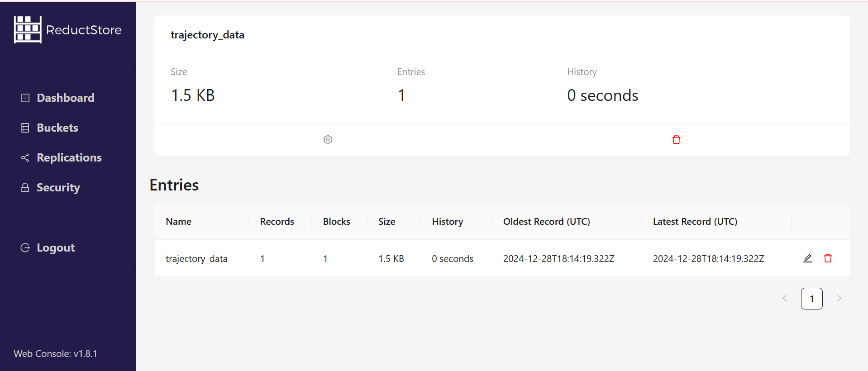
Task: Advance to the next page of entries
Action: point(839,299)
